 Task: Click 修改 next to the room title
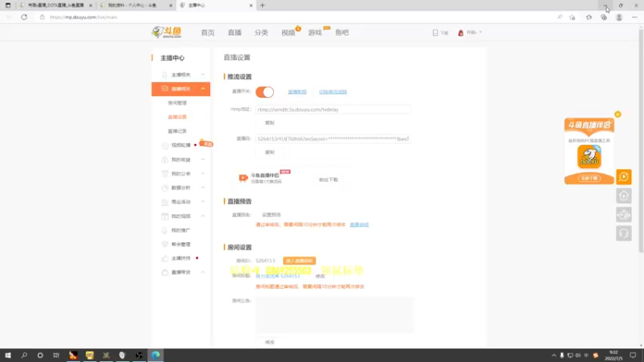320,276
